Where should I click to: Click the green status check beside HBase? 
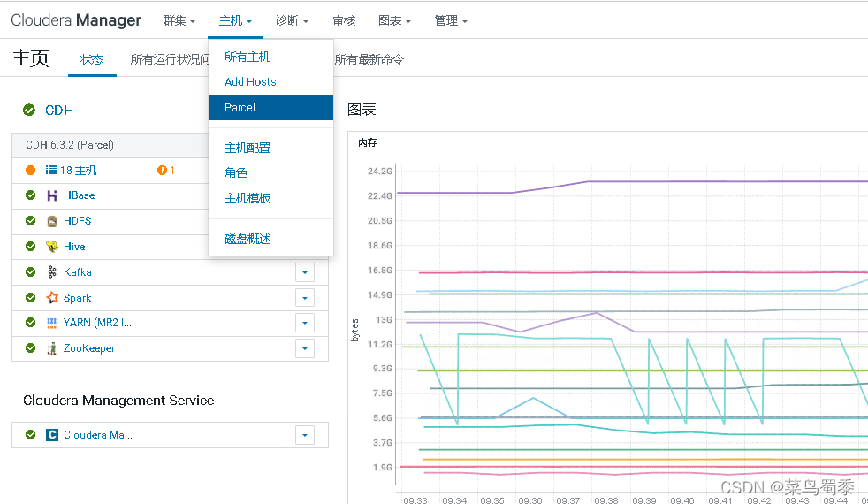click(x=30, y=195)
